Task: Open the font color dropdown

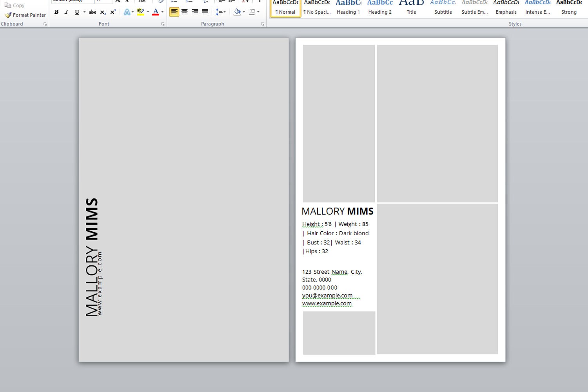Action: pyautogui.click(x=162, y=12)
